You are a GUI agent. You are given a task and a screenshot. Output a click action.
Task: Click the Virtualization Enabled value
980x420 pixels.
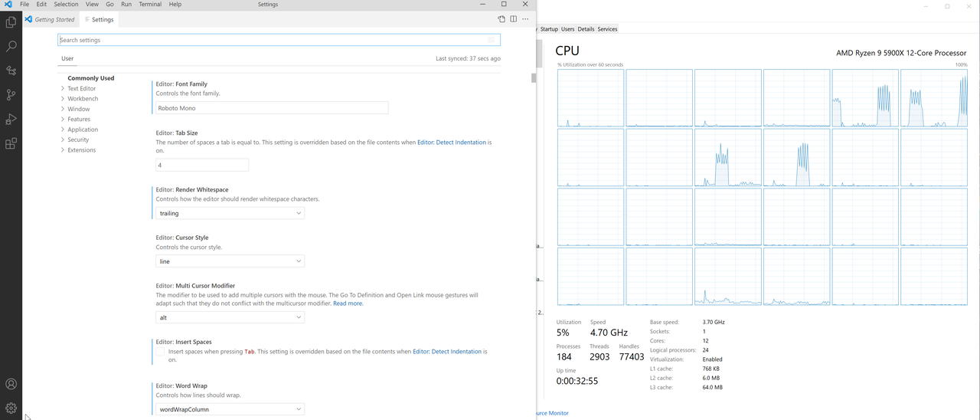coord(712,359)
